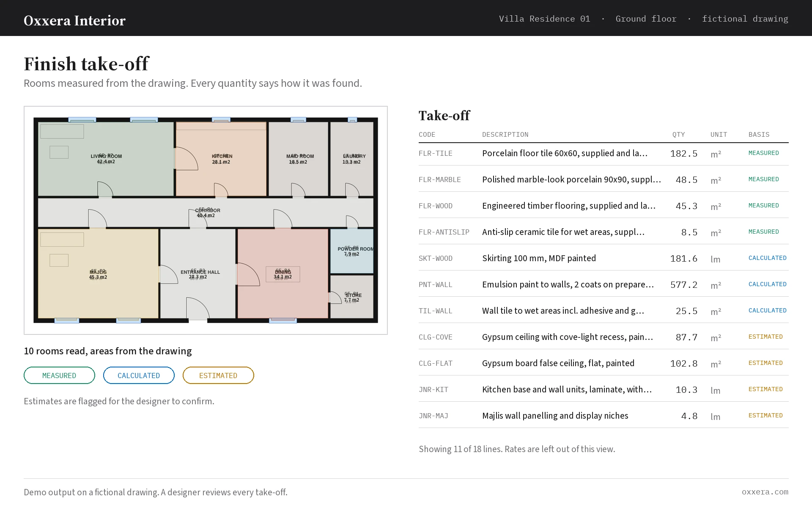Click the Ground floor breadcrumb in header

coord(646,19)
